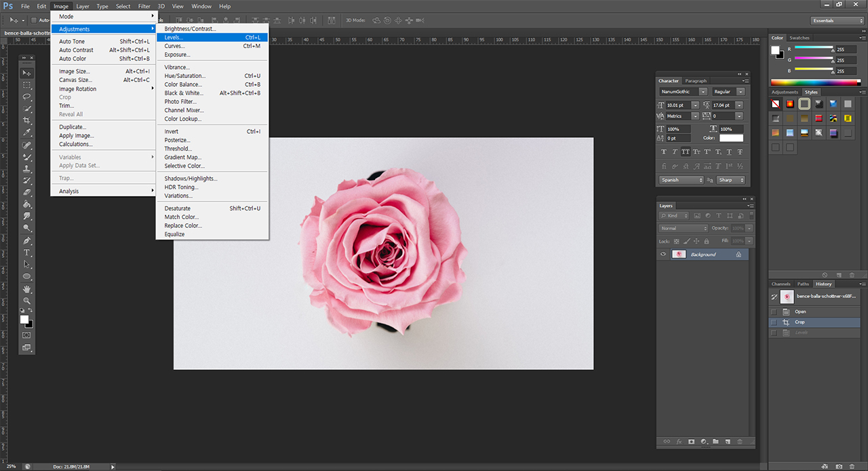Click the Character text color swatch
This screenshot has width=868, height=471.
coord(731,138)
